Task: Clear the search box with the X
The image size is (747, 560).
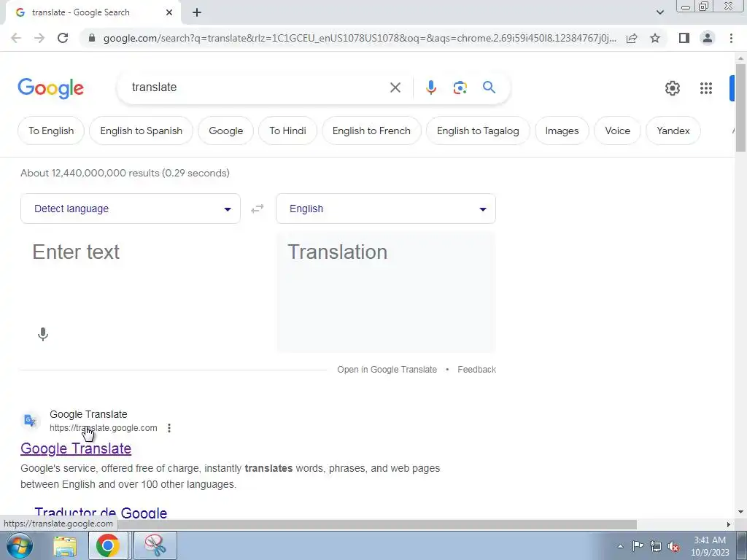Action: pos(395,87)
